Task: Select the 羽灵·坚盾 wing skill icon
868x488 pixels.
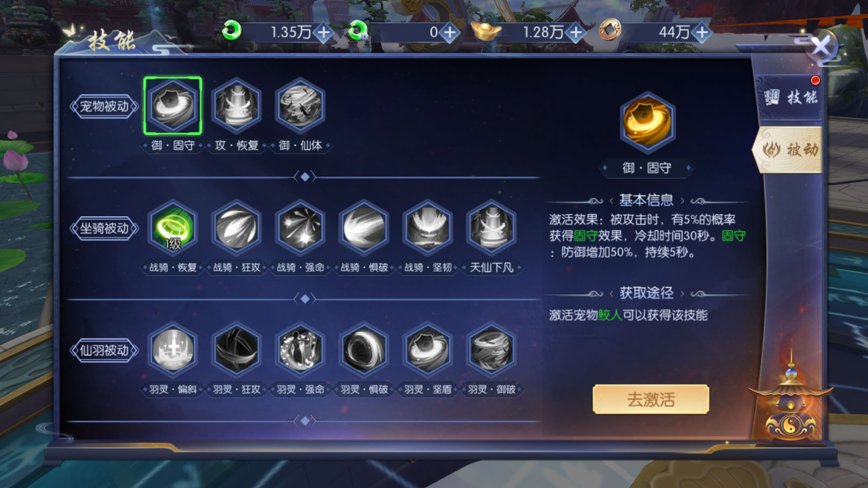Action: pyautogui.click(x=428, y=350)
